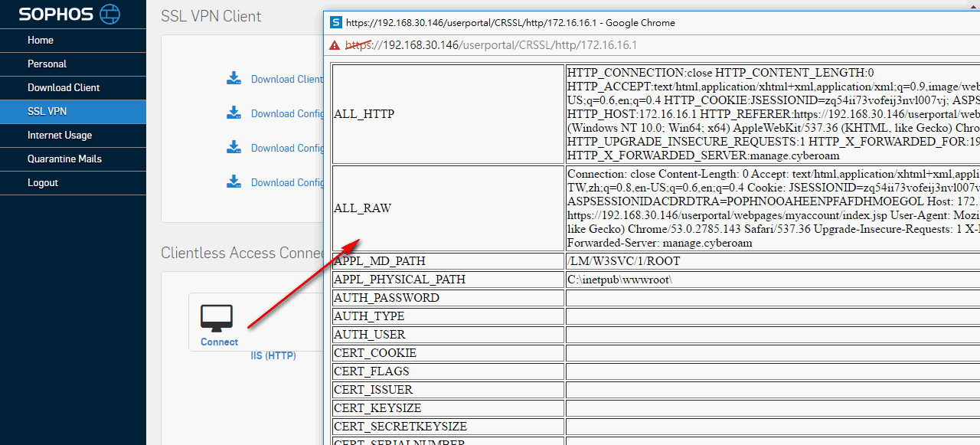Screen dimensions: 980x445
Task: Click the ALL_RAW table cell
Action: pyautogui.click(x=449, y=208)
